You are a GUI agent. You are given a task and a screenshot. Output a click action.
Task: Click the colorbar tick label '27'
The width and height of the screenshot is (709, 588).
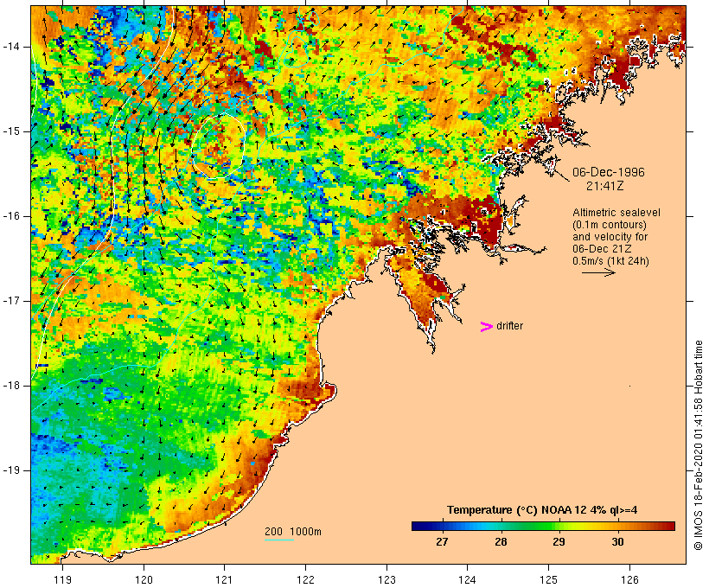[442, 541]
